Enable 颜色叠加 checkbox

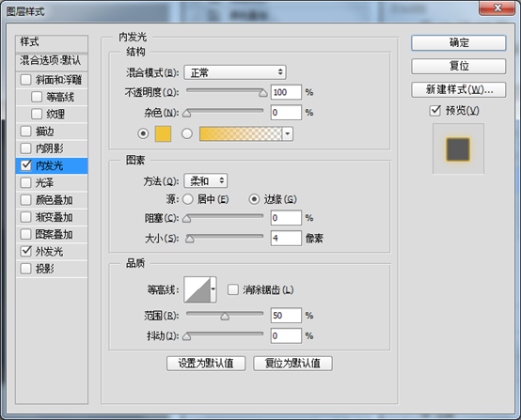pos(25,200)
